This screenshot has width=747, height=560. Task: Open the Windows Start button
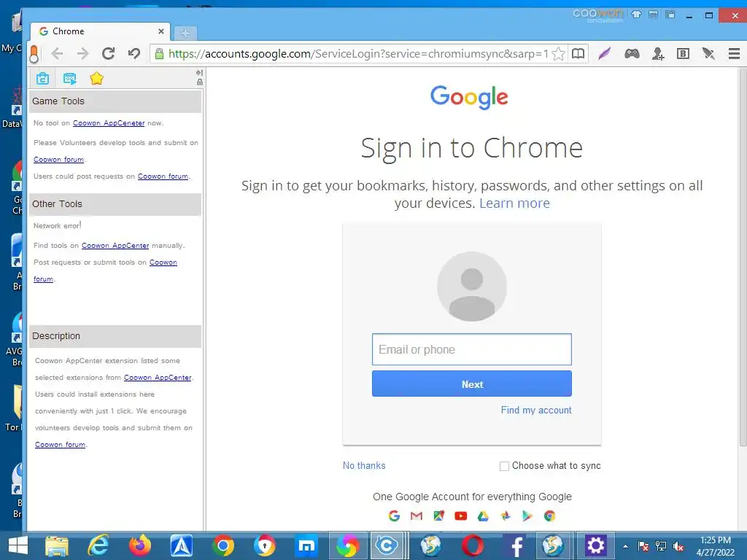click(18, 545)
